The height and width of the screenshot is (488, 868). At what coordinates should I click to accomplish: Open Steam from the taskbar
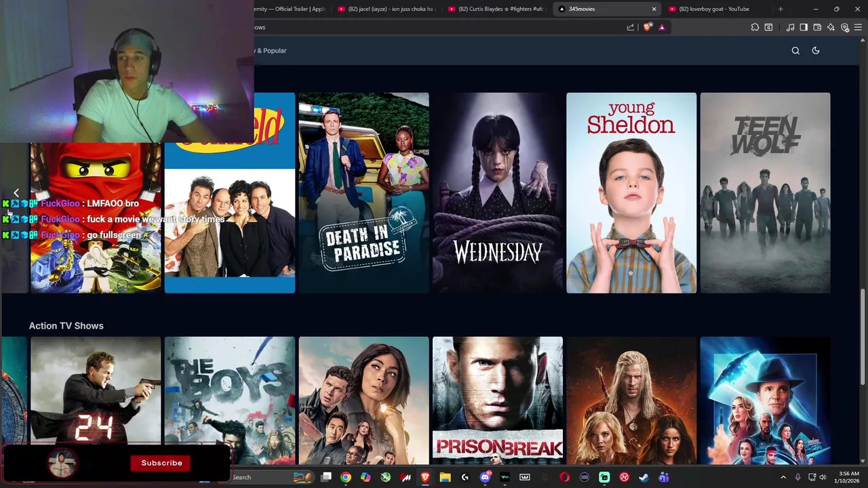[644, 477]
